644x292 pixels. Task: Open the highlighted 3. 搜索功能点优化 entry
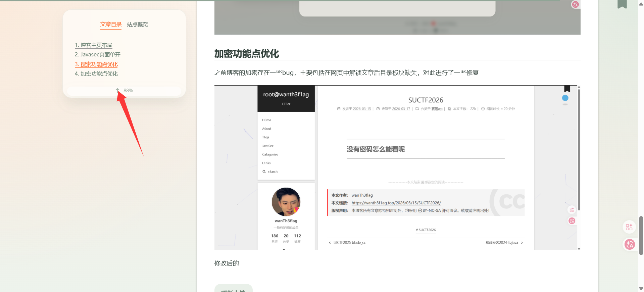click(96, 64)
